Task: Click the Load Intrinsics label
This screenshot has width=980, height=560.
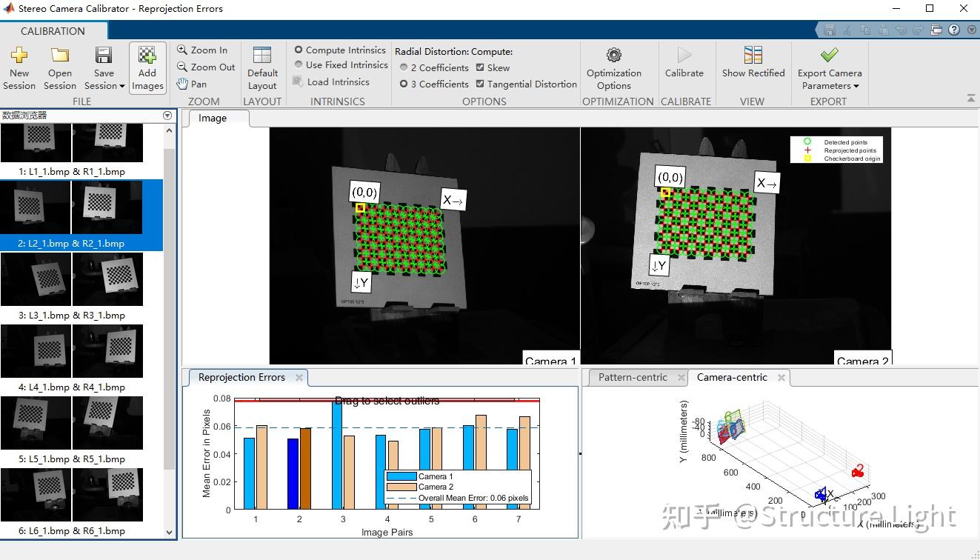Action: coord(339,82)
